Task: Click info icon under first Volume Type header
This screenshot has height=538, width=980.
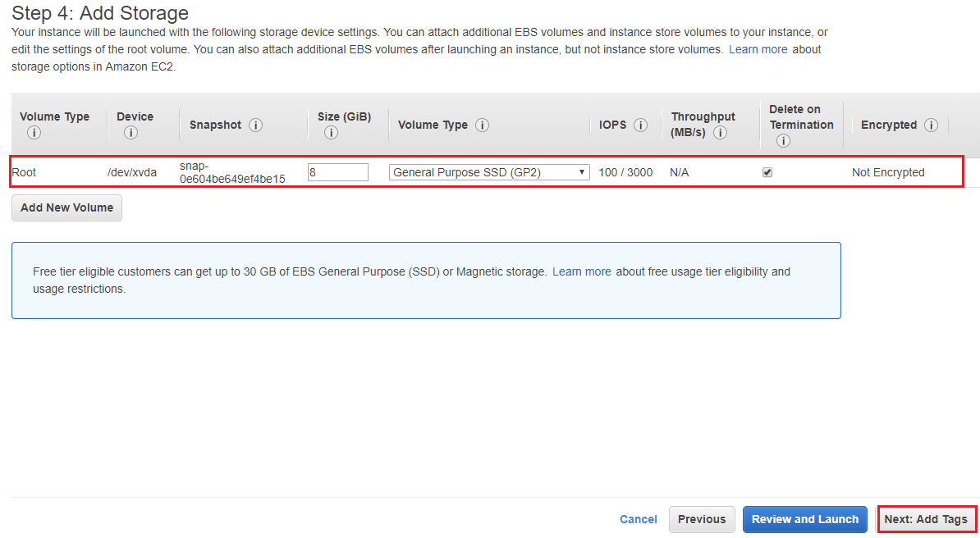Action: point(34,133)
